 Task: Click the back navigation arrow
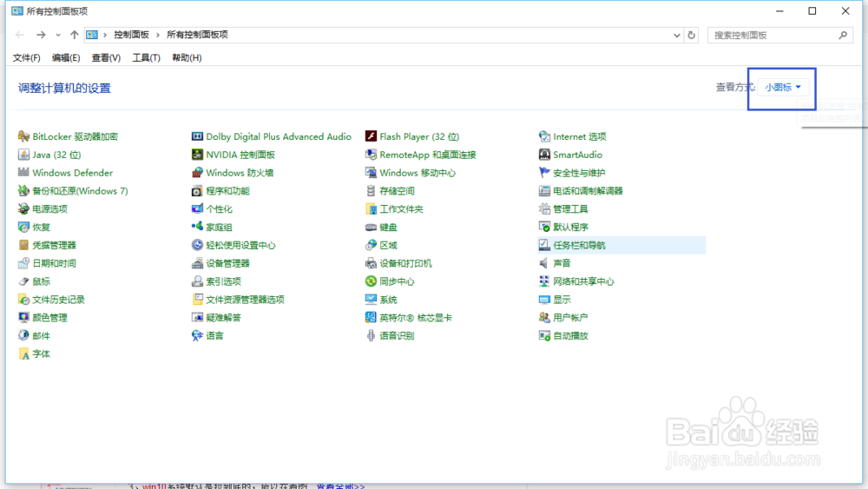click(20, 35)
